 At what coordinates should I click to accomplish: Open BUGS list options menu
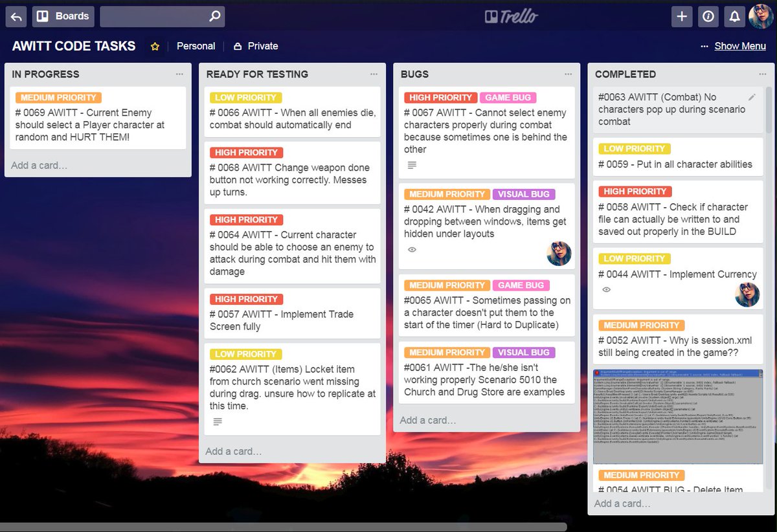point(568,74)
